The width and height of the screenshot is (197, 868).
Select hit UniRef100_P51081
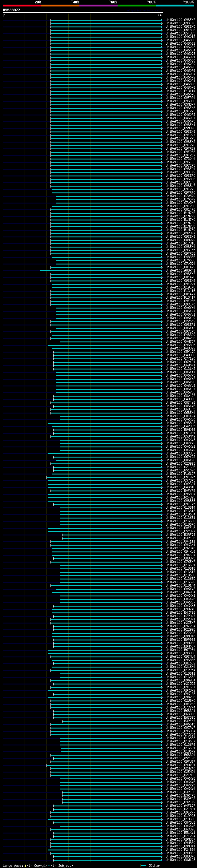coord(180,433)
